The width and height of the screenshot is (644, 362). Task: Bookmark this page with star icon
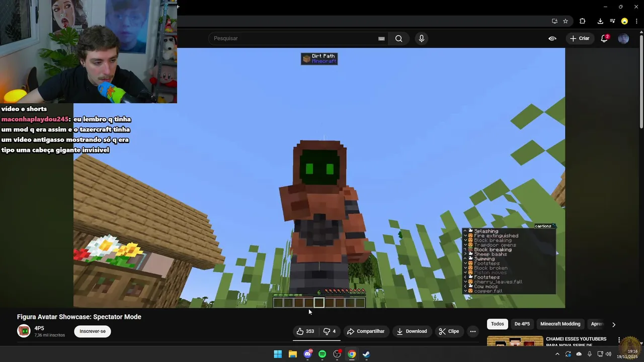click(x=566, y=21)
